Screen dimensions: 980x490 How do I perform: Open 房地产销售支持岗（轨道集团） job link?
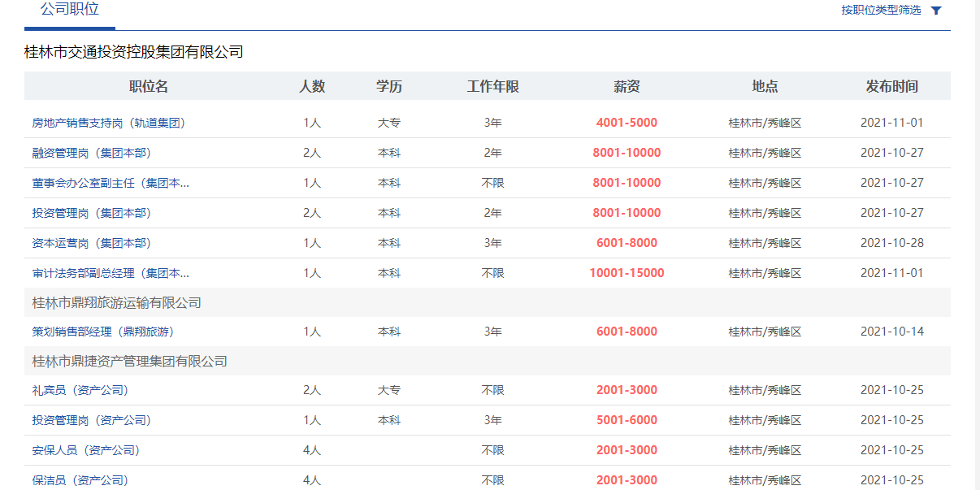click(109, 123)
